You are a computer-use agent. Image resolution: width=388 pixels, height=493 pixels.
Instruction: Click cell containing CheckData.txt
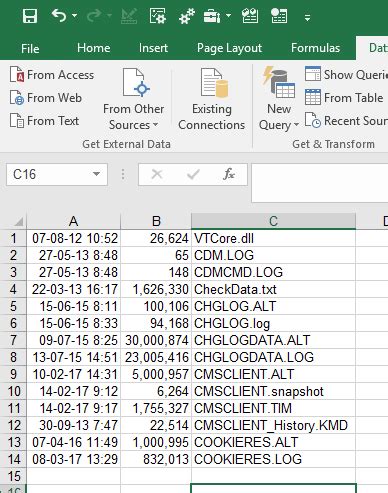273,289
